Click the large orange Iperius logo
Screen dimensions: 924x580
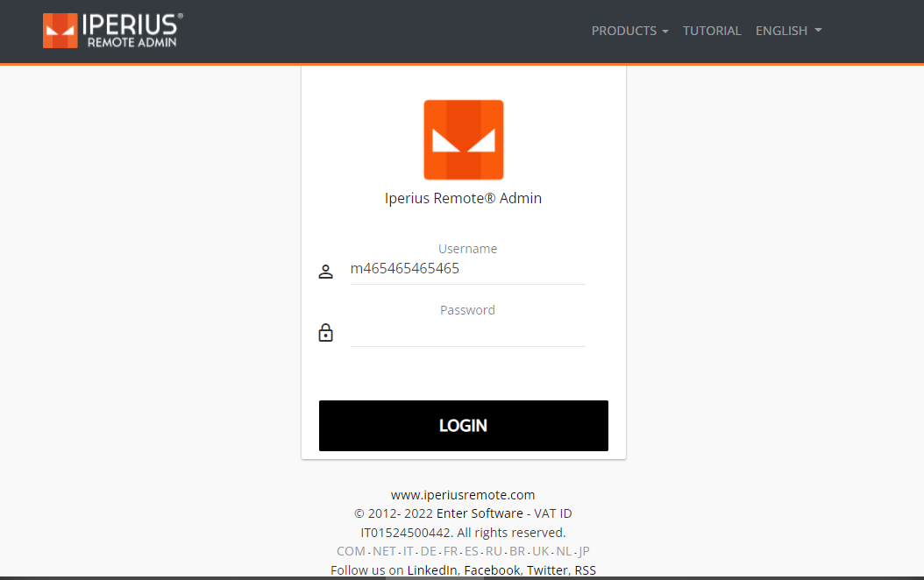464,139
